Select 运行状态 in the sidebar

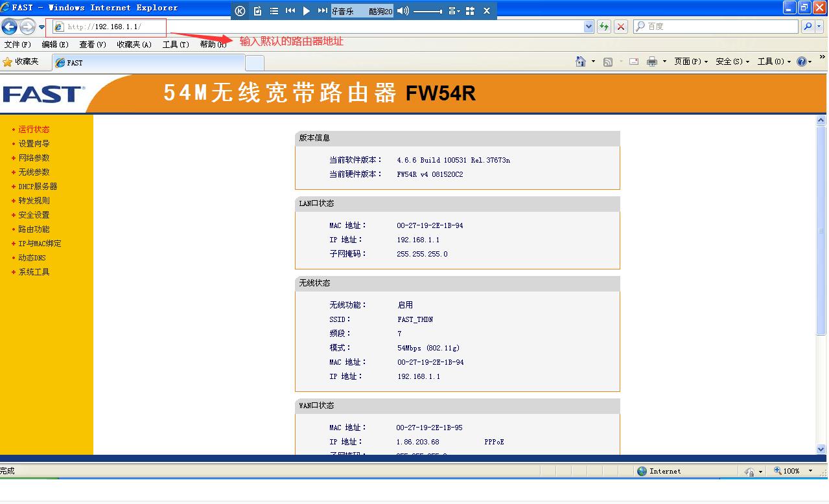click(33, 129)
